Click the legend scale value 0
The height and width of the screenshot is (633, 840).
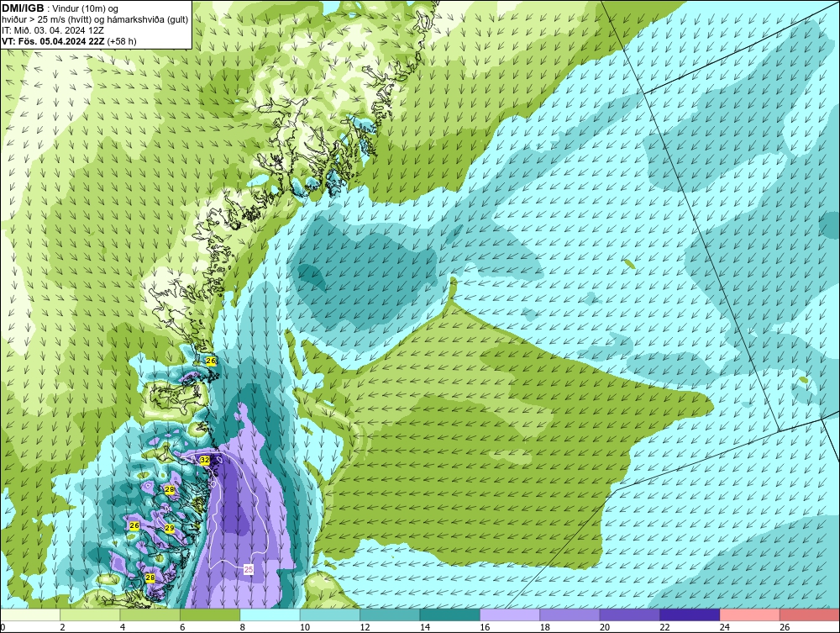click(x=3, y=627)
